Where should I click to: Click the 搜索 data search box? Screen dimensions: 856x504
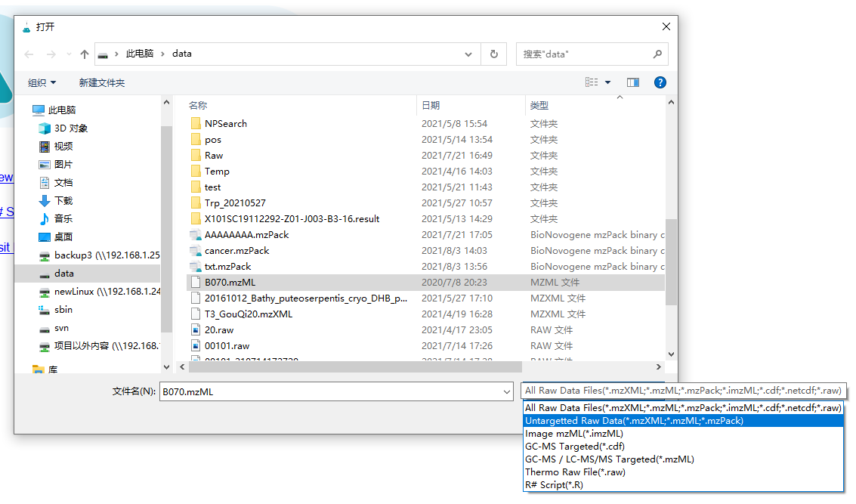click(x=586, y=54)
